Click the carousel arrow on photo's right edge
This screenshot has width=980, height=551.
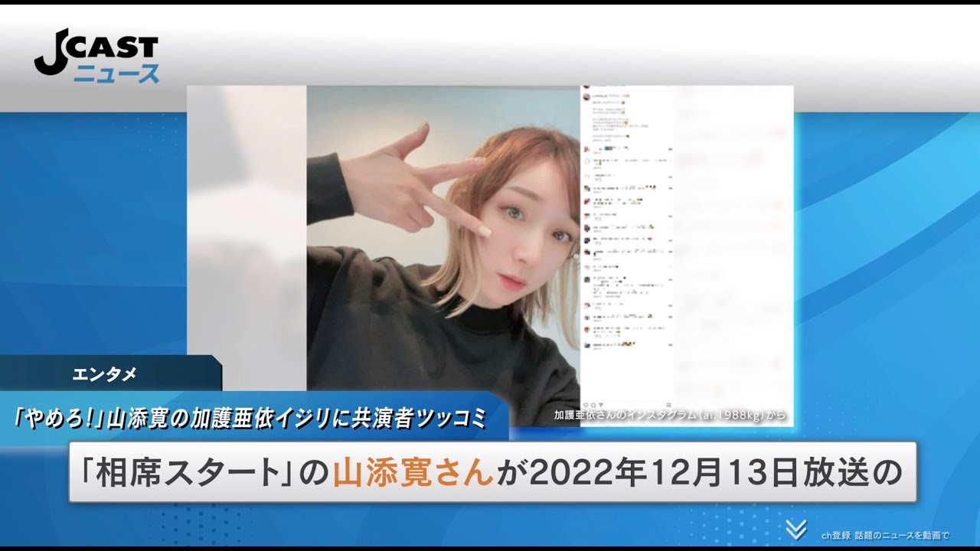[x=575, y=256]
